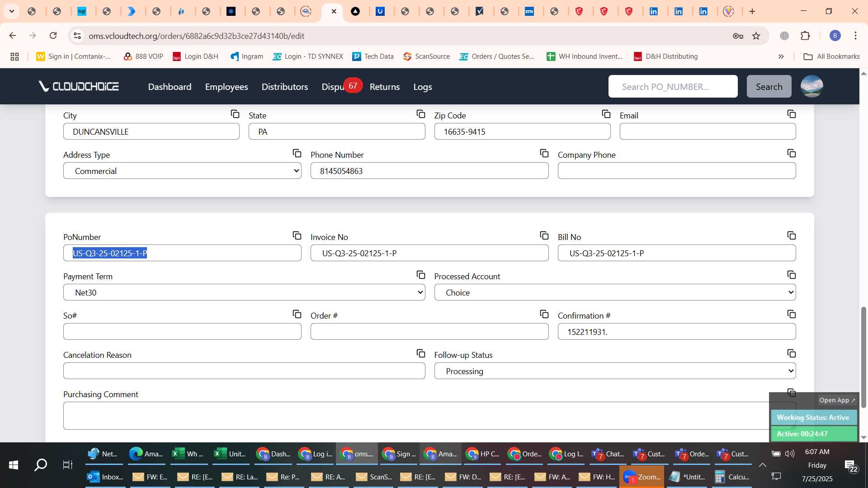868x488 pixels.
Task: Copy the State field value
Action: coord(421,114)
